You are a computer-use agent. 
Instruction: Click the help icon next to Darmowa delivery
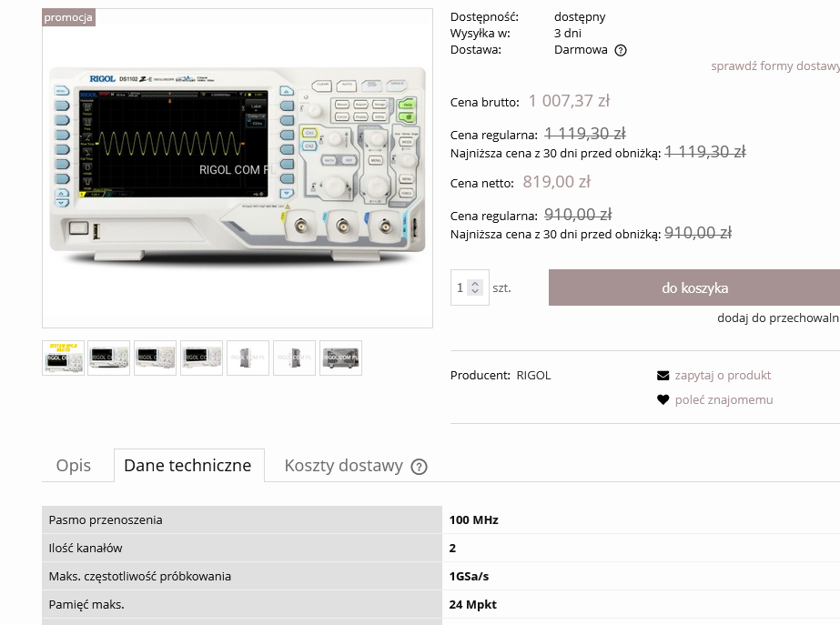[x=621, y=51]
